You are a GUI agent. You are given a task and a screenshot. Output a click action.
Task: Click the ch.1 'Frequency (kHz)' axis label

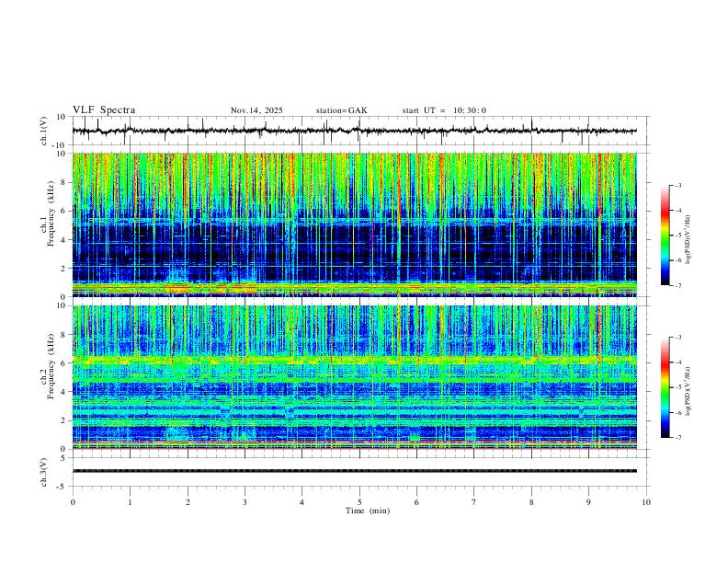[51, 214]
